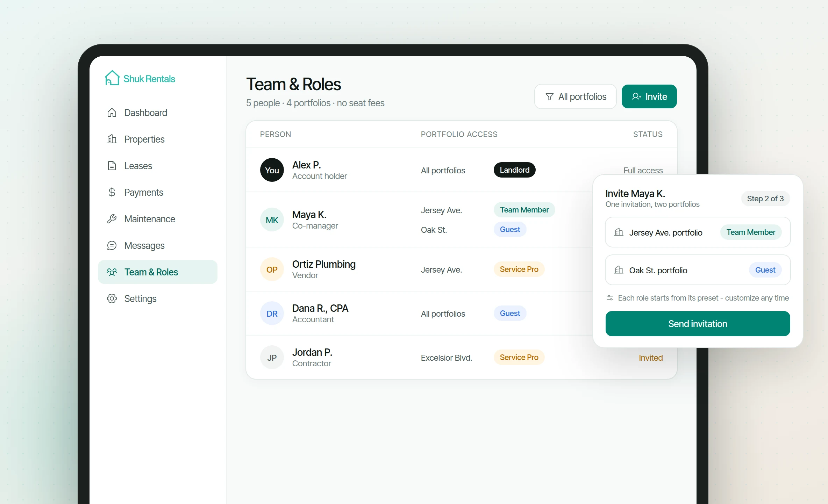The image size is (828, 504).
Task: Open the Maintenance page
Action: pyautogui.click(x=157, y=219)
